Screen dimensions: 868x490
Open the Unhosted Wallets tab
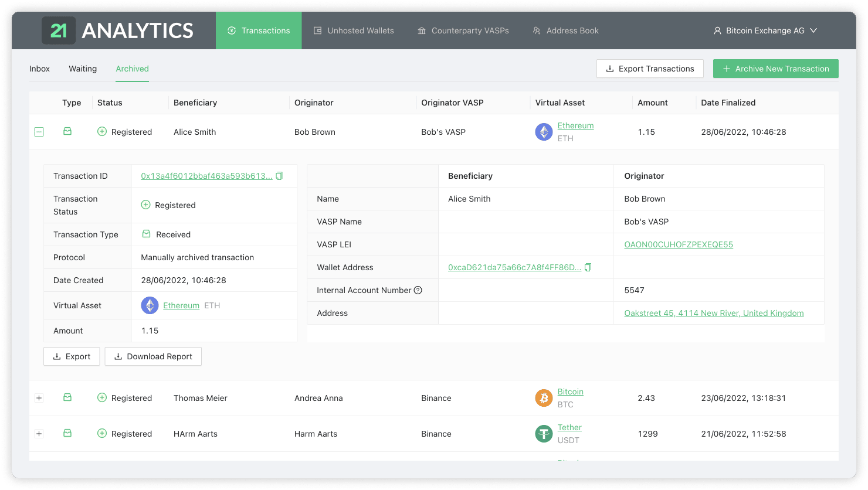tap(354, 30)
